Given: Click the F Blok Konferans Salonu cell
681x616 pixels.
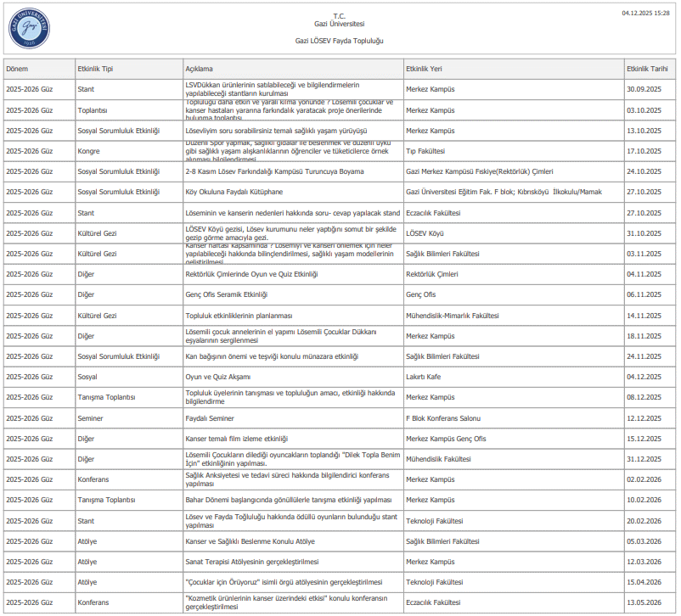Looking at the screenshot, I should [442, 418].
